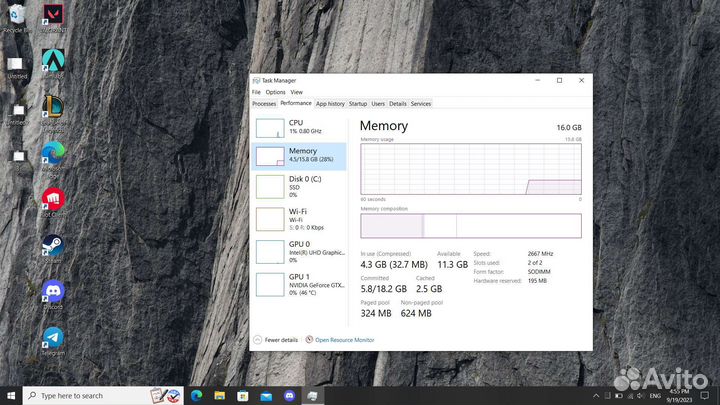Launch Telegram from the desktop
This screenshot has width=720, height=405.
click(53, 341)
